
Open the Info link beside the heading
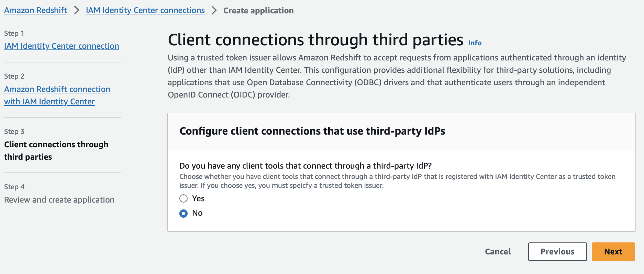(x=475, y=43)
